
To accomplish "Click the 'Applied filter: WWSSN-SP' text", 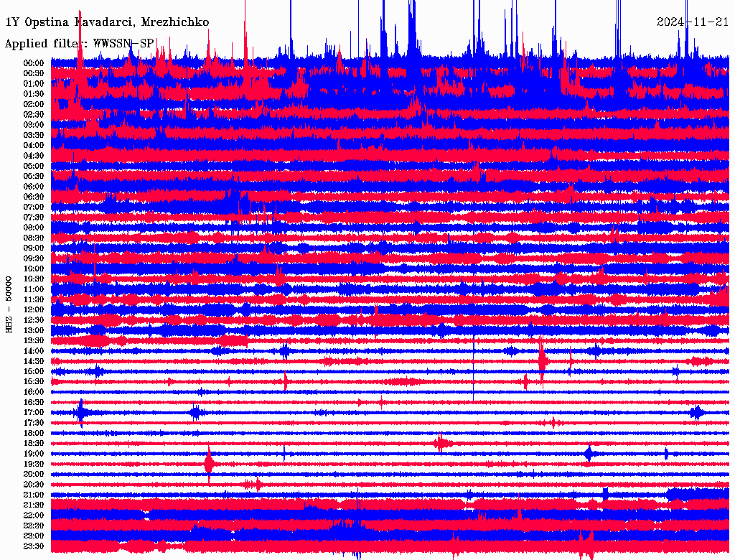I will [x=79, y=44].
